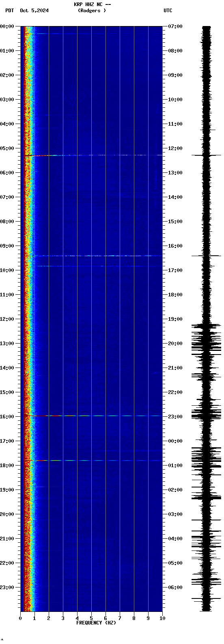Click the '18:00' PDT time label
Image resolution: width=224 pixels, height=644 pixels.
7,466
